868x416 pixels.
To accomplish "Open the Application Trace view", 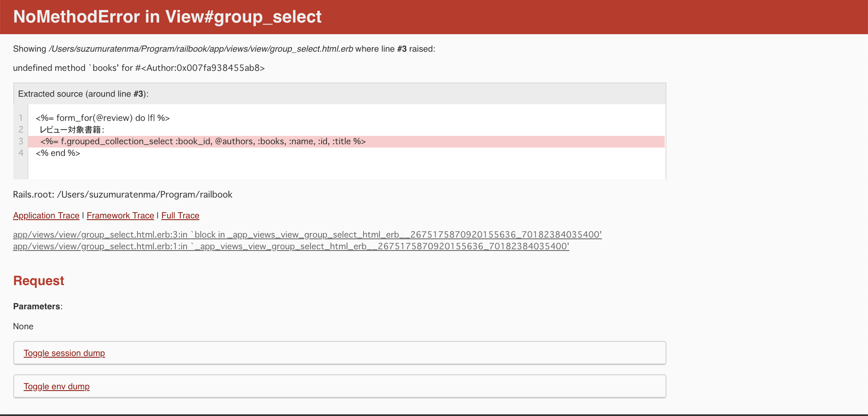I will coord(46,216).
